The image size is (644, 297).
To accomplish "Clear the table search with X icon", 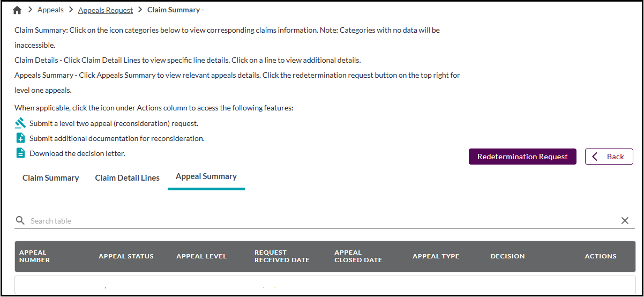I will (625, 220).
